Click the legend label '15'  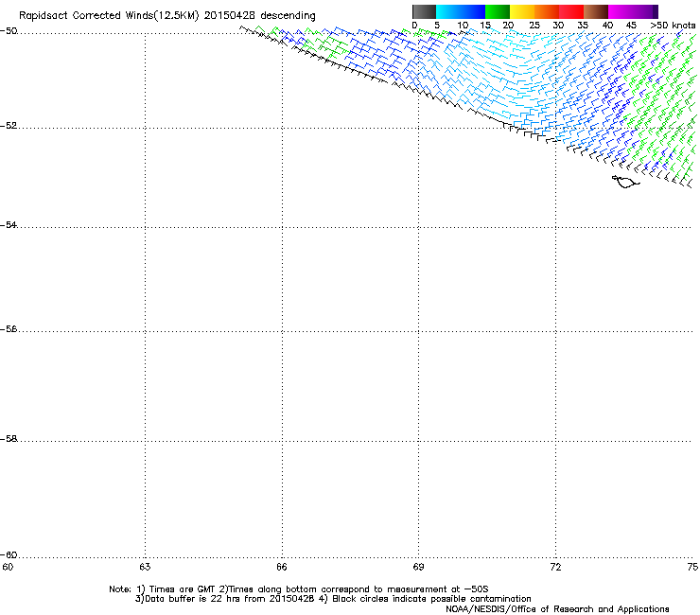pyautogui.click(x=485, y=26)
